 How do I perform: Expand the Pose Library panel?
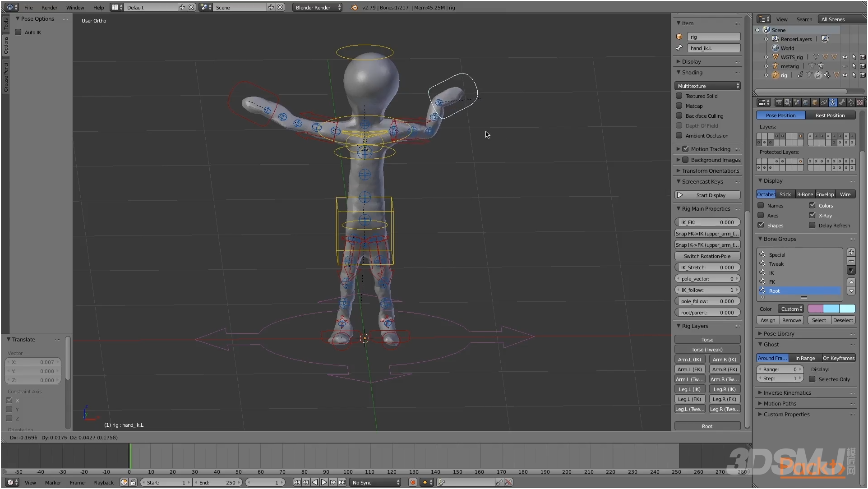tap(776, 333)
